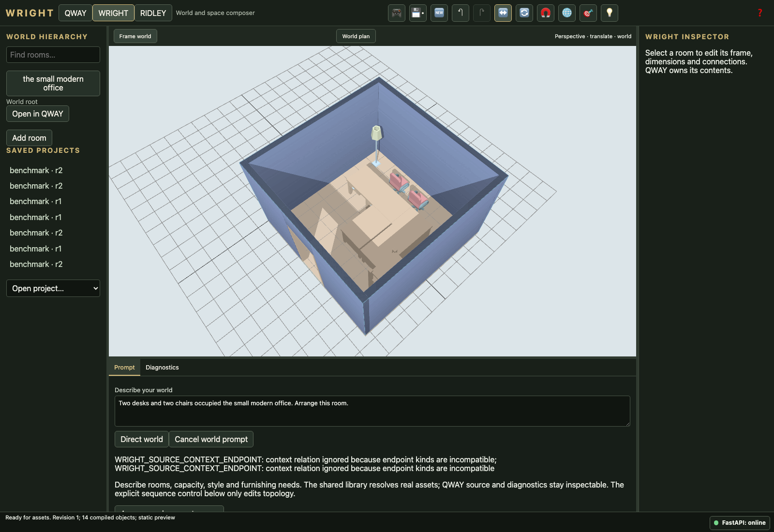Viewport: 774px width, 532px height.
Task: Switch to the QWAY app tab
Action: (75, 13)
